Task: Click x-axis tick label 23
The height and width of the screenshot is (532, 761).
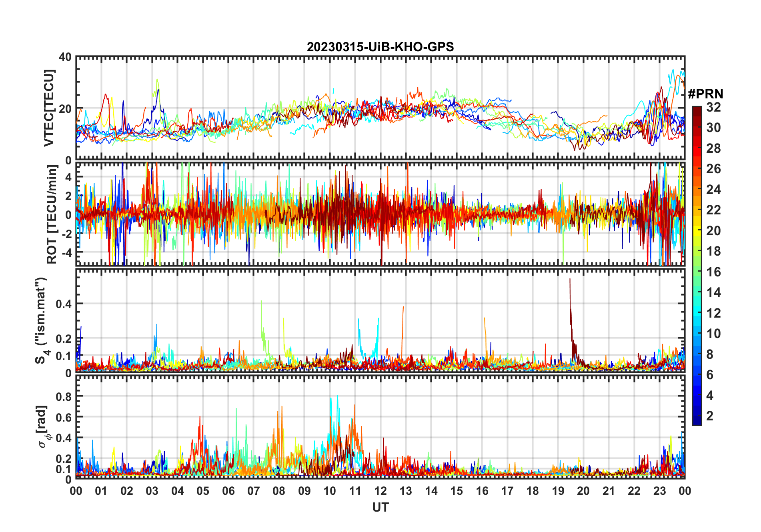Action: (659, 491)
